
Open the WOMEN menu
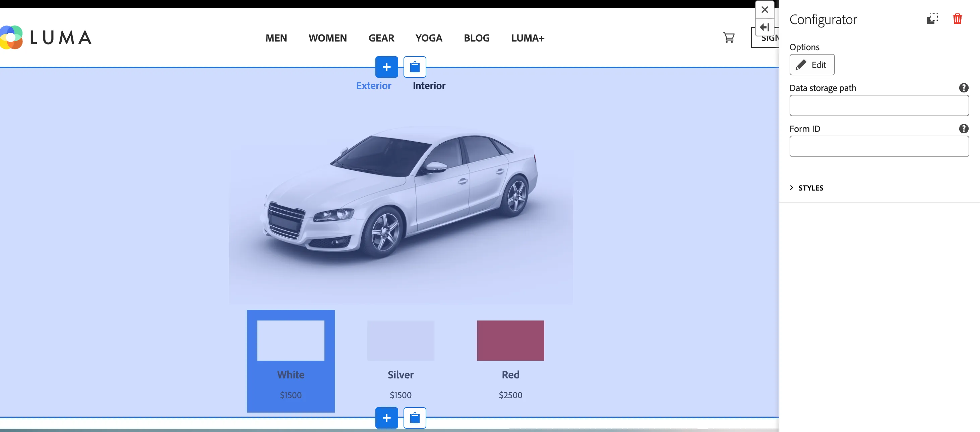point(327,38)
